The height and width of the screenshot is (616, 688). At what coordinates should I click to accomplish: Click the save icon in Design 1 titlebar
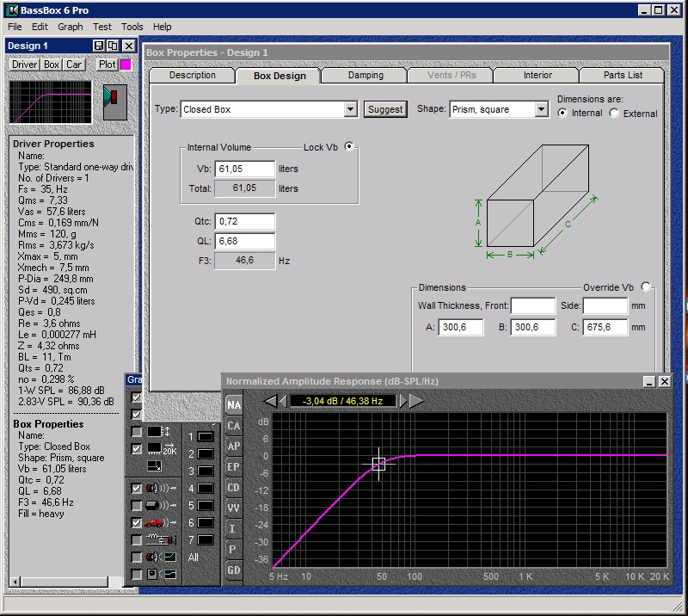click(99, 46)
